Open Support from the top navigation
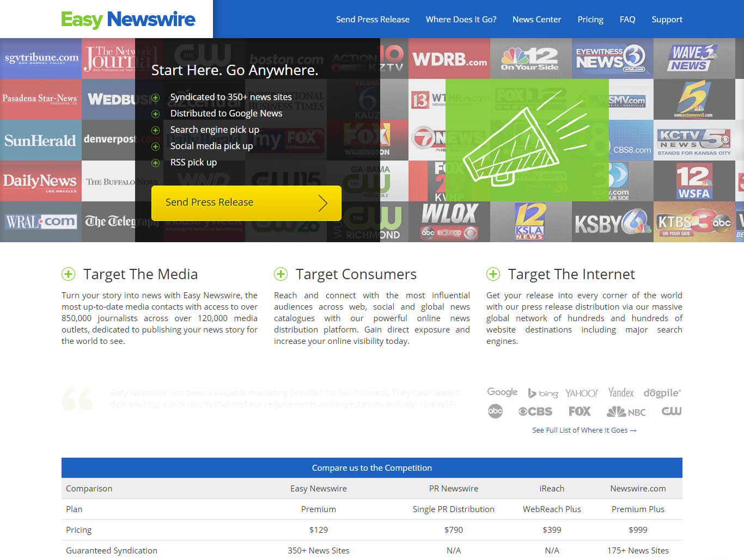 coord(667,20)
